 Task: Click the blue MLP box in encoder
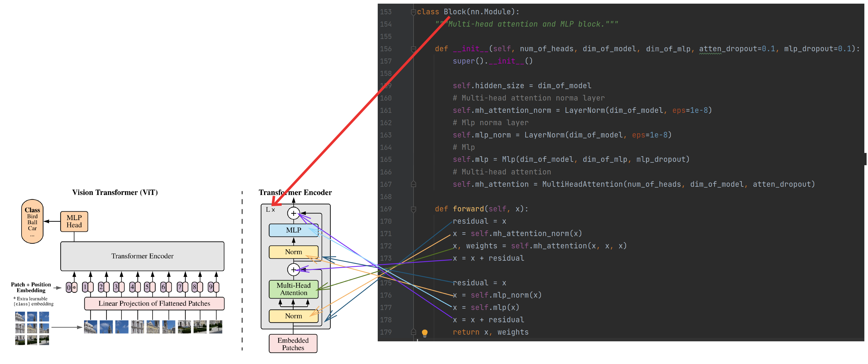pyautogui.click(x=293, y=230)
